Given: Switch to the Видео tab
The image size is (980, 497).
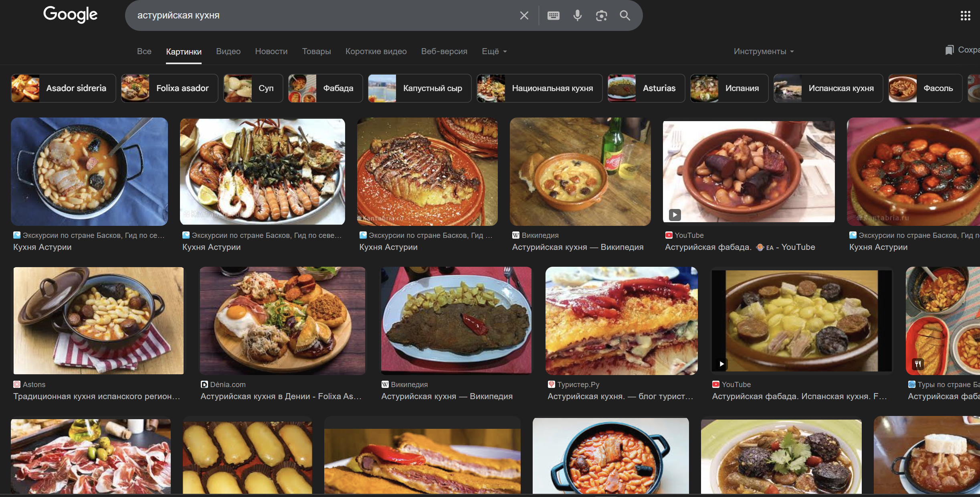Looking at the screenshot, I should [x=228, y=51].
